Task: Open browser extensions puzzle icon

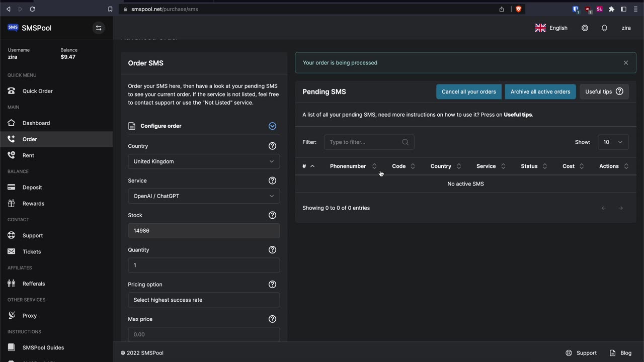Action: point(611,9)
